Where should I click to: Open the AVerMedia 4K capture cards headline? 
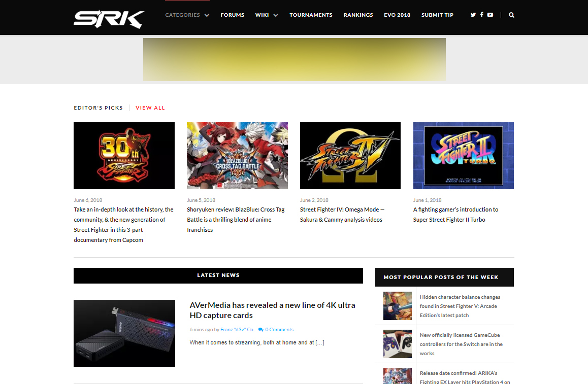point(272,310)
